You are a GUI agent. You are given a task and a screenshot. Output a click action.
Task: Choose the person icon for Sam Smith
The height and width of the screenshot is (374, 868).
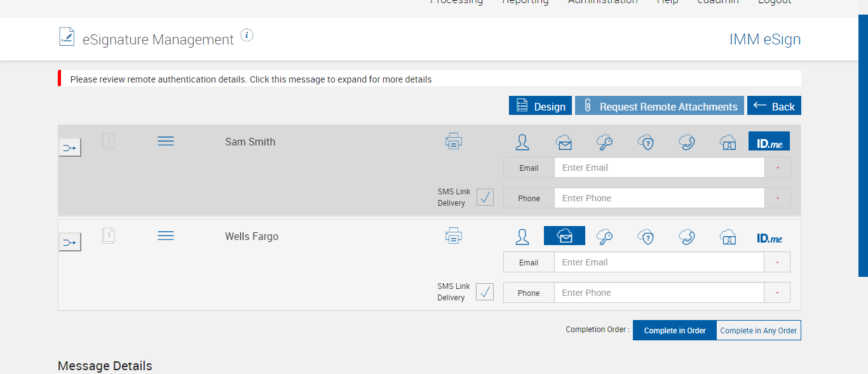(522, 142)
